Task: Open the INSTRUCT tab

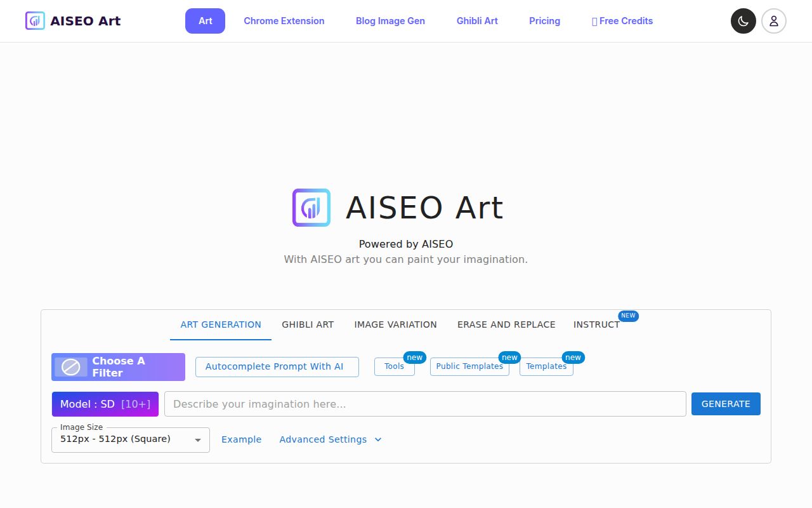Action: (596, 324)
